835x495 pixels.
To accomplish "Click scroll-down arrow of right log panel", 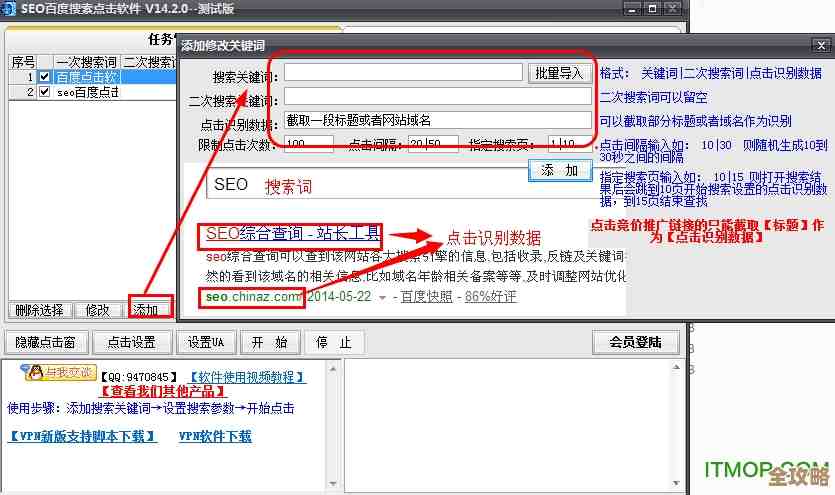I will tap(676, 483).
